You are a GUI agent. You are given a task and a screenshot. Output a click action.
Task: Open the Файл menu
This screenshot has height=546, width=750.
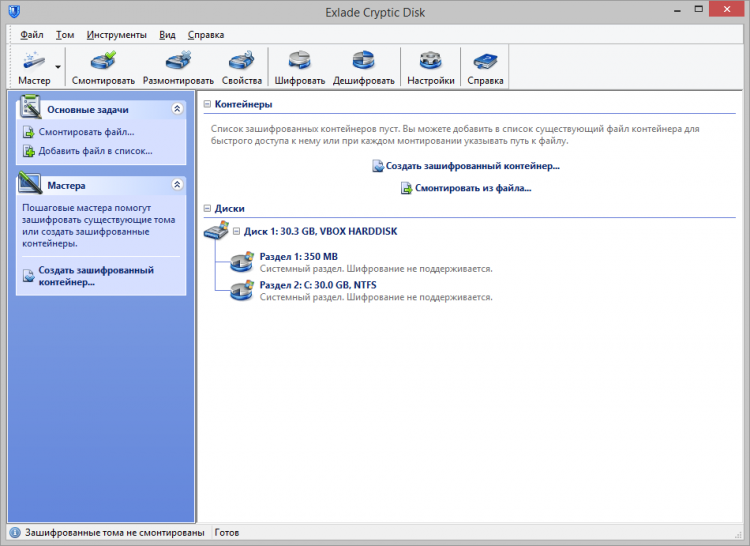[x=32, y=35]
